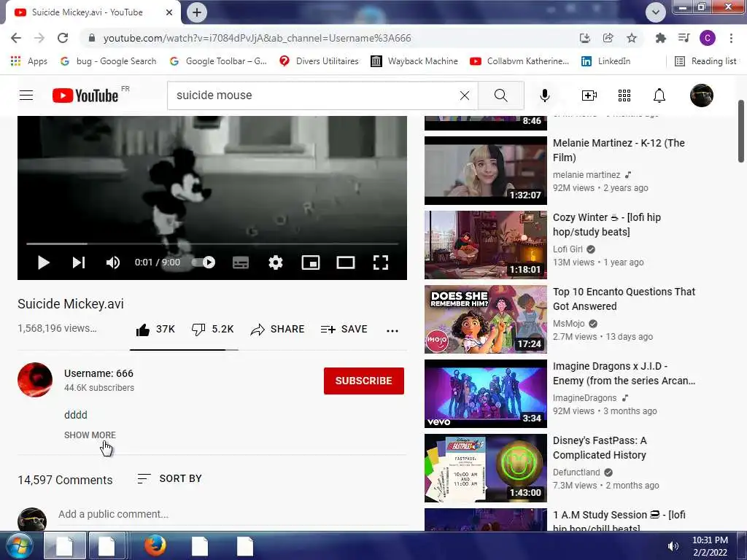Expand description with SHOW MORE

[x=90, y=435]
